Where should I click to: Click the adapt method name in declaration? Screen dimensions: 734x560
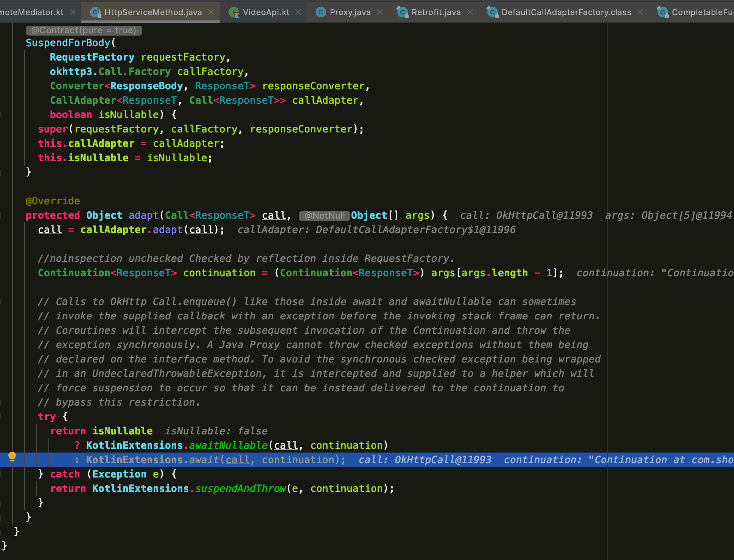[143, 215]
